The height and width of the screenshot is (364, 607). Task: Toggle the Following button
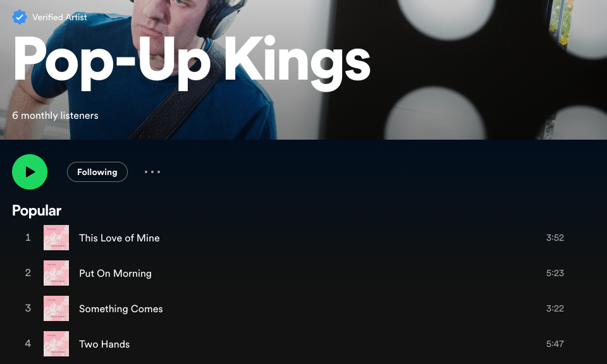pos(97,172)
